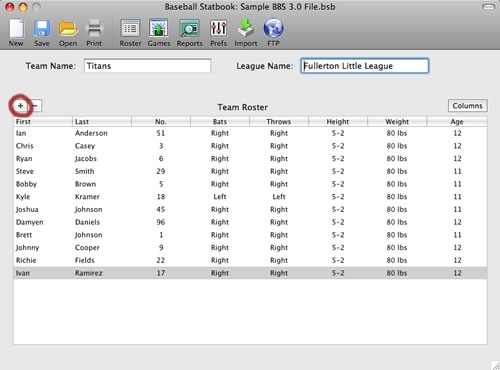Click the Left value under Throws
Viewport: 500px width, 370px height.
click(279, 197)
